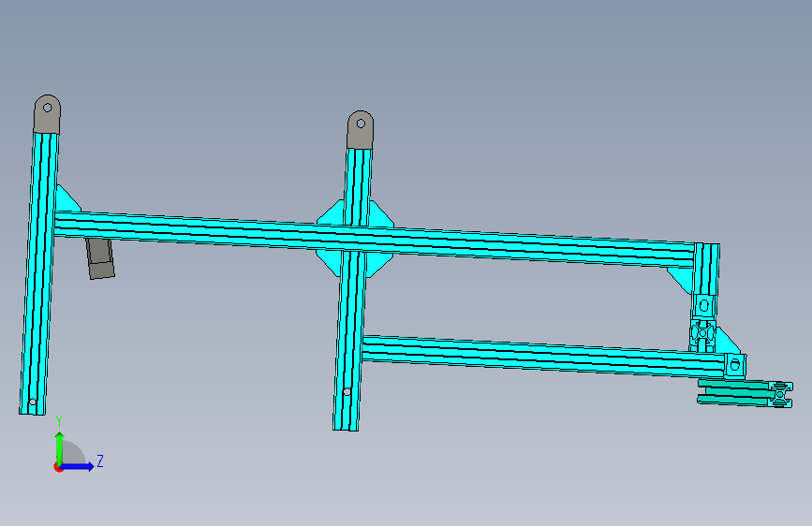Viewport: 812px width, 526px height.
Task: Pick the lower-left gusset plate at center joint
Action: point(330,262)
